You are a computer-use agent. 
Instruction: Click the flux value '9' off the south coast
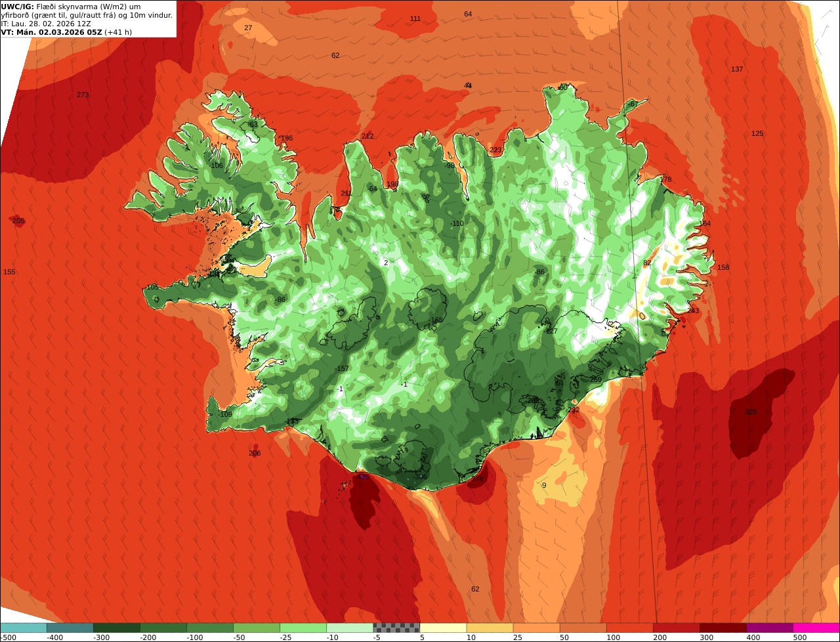pyautogui.click(x=543, y=485)
